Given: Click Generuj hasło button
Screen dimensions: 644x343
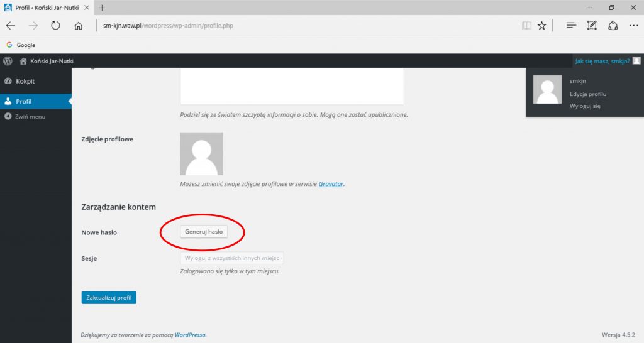Looking at the screenshot, I should click(204, 232).
